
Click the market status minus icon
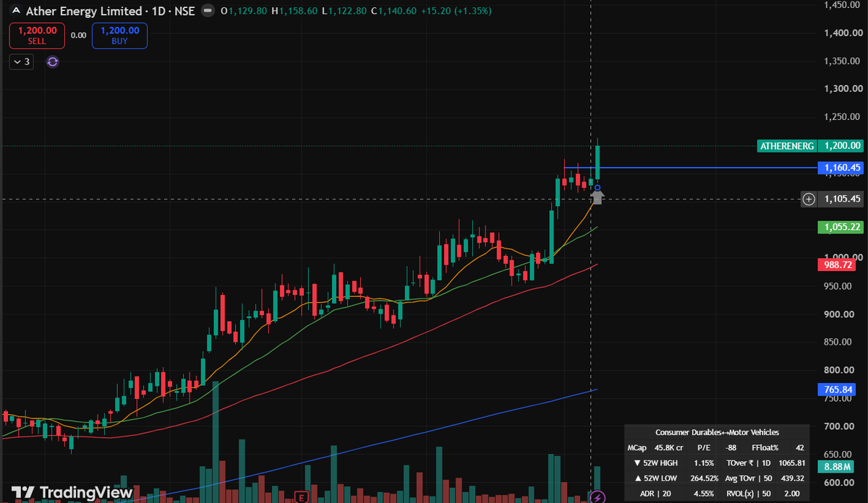208,12
